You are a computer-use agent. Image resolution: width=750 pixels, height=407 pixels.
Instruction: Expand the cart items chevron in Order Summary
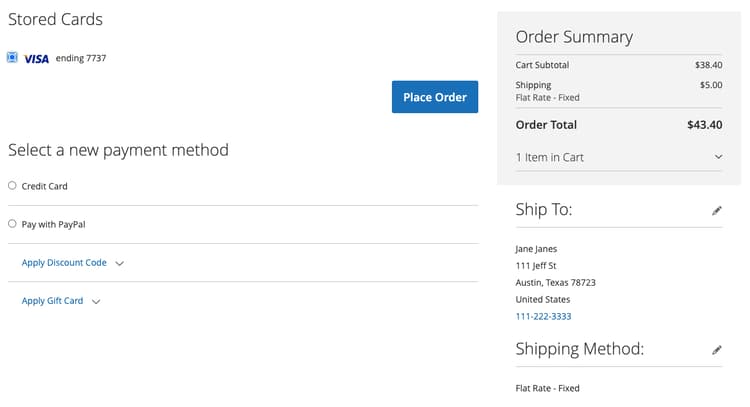pyautogui.click(x=718, y=157)
